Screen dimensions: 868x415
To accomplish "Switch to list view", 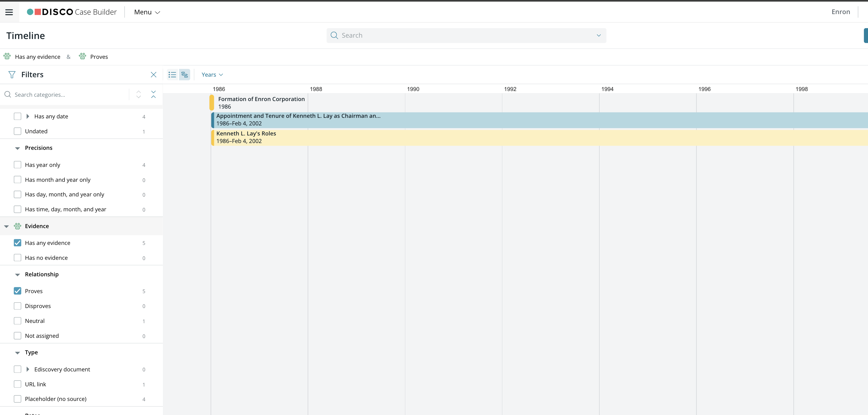I will [x=172, y=74].
